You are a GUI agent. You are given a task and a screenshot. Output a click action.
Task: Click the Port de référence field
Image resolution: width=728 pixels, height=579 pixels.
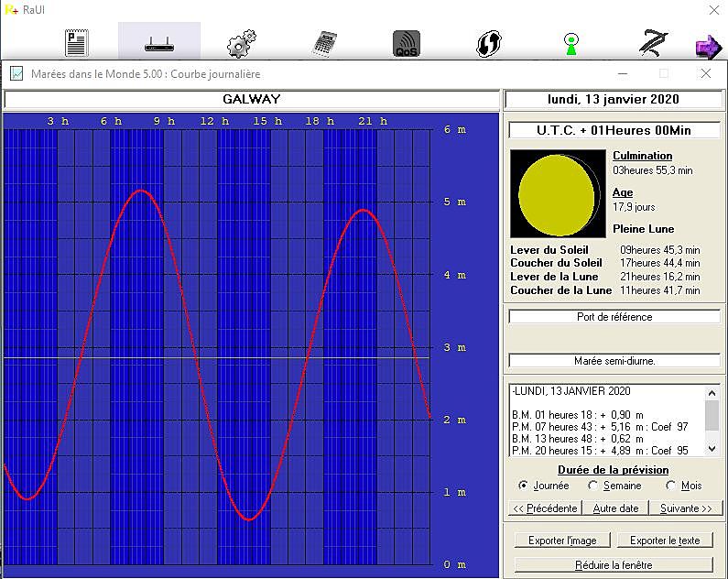coord(614,317)
